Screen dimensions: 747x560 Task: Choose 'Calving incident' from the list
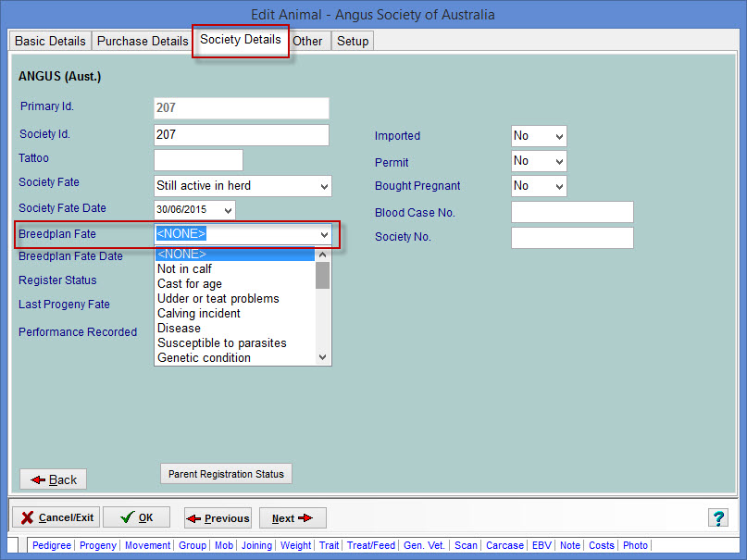235,314
